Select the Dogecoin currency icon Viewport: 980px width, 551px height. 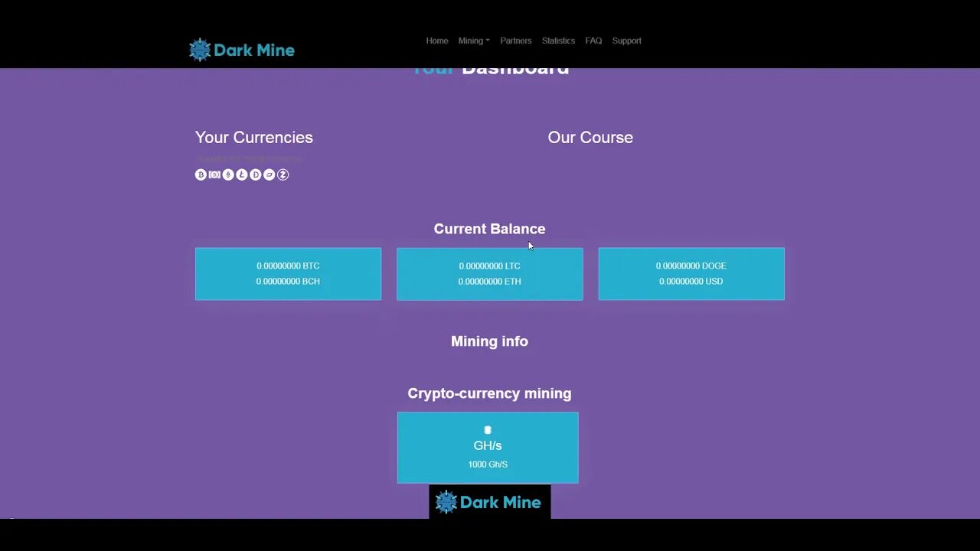256,174
